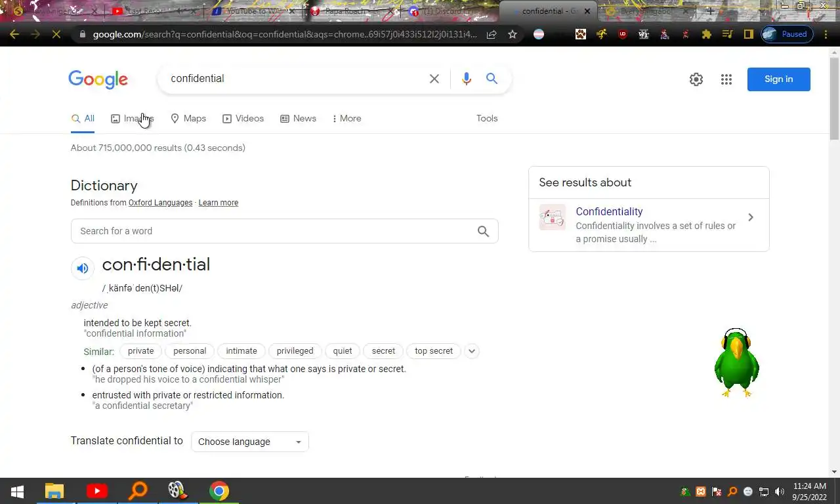
Task: Play pronunciation audio for confidential
Action: [x=82, y=268]
